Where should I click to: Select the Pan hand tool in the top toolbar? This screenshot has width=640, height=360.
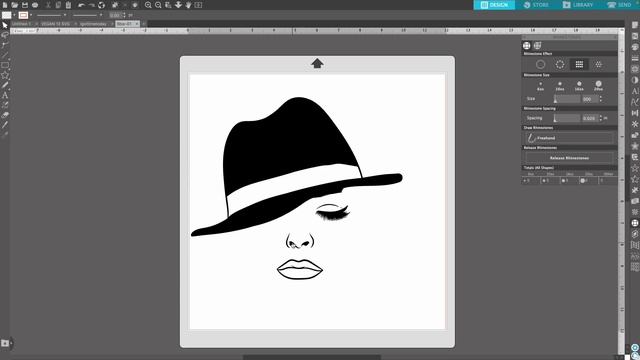(x=188, y=5)
